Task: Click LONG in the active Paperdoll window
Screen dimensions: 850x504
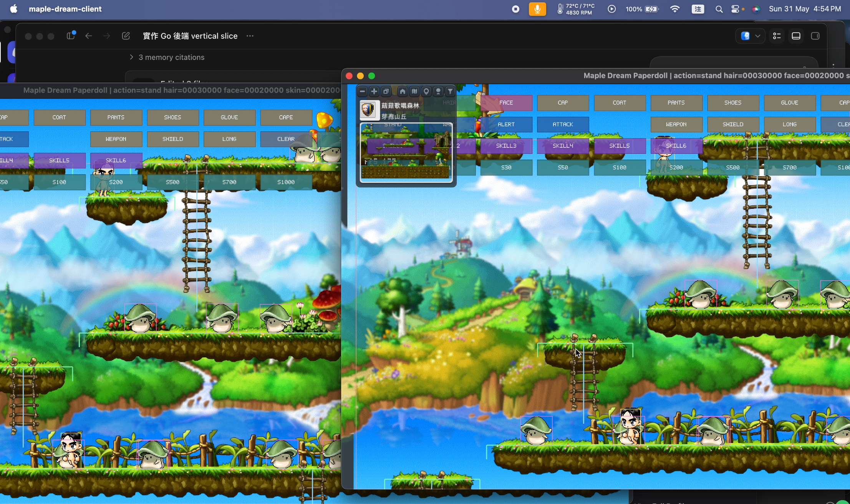Action: pos(790,124)
